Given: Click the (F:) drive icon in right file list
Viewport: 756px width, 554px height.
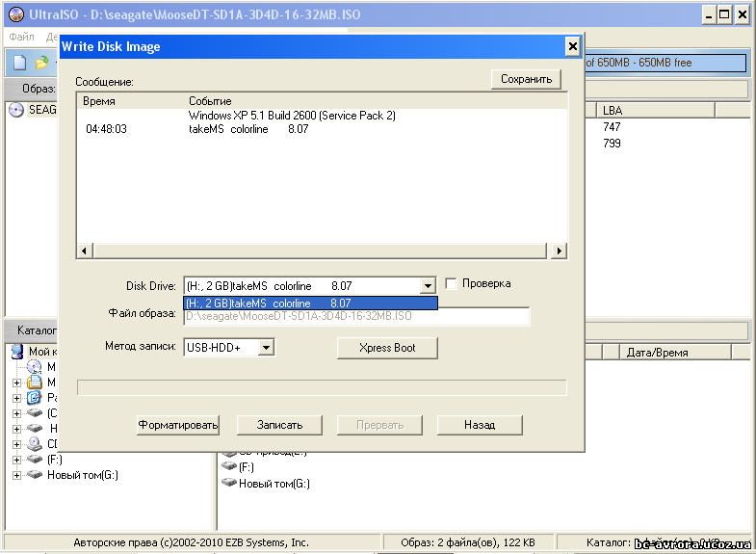Looking at the screenshot, I should click(x=229, y=466).
